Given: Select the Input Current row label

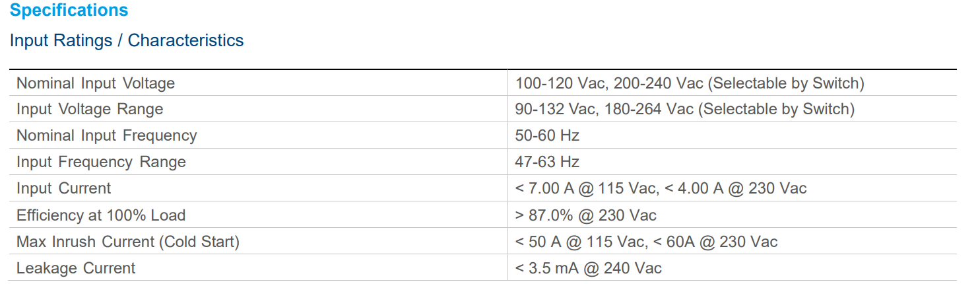Looking at the screenshot, I should 64,188.
